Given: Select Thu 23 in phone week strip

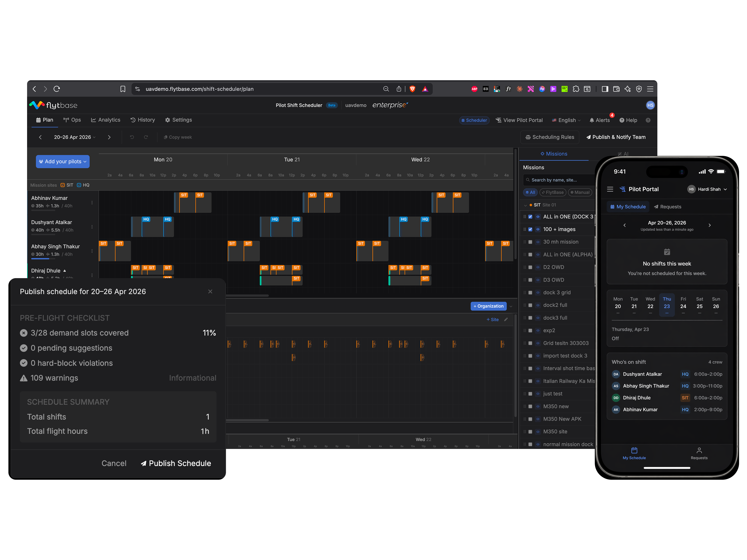Looking at the screenshot, I should (x=667, y=305).
